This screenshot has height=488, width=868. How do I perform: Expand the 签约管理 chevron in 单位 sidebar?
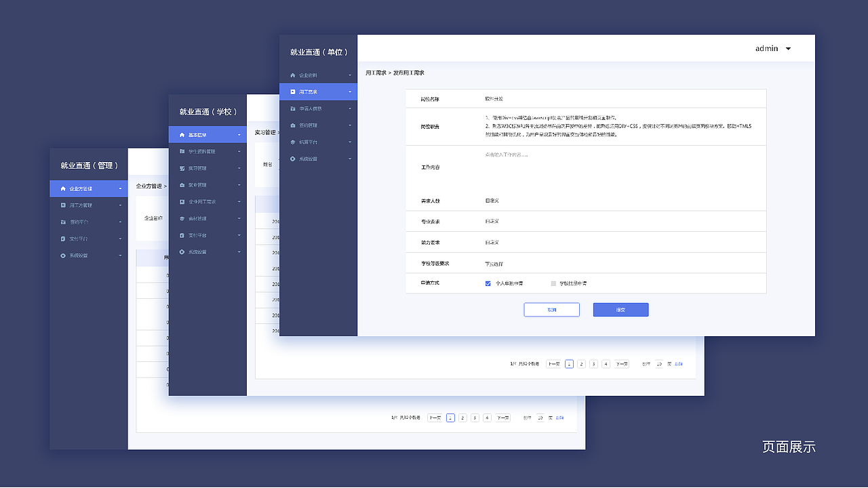point(350,125)
